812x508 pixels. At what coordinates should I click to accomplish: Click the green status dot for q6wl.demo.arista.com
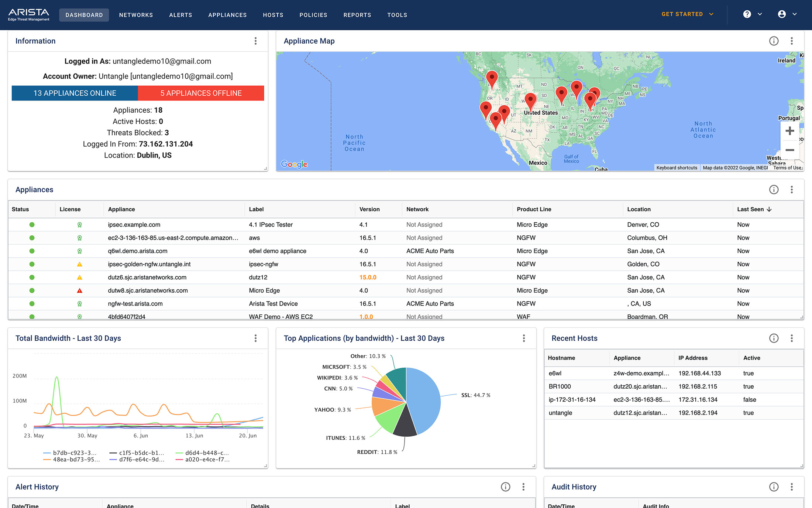click(x=32, y=251)
